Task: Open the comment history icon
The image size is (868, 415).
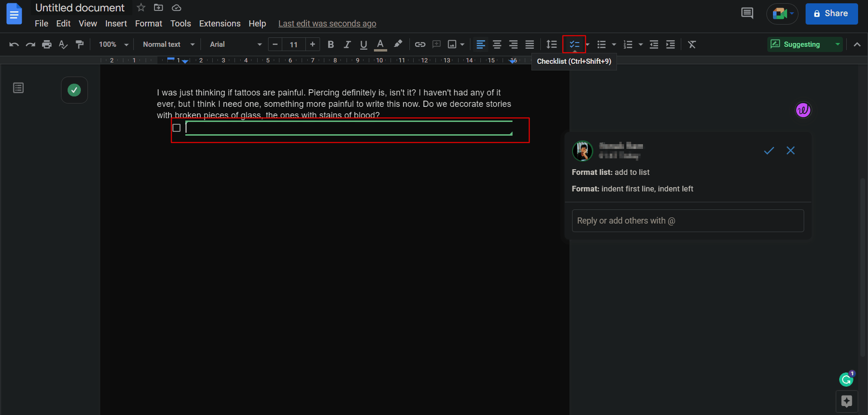Action: point(747,13)
